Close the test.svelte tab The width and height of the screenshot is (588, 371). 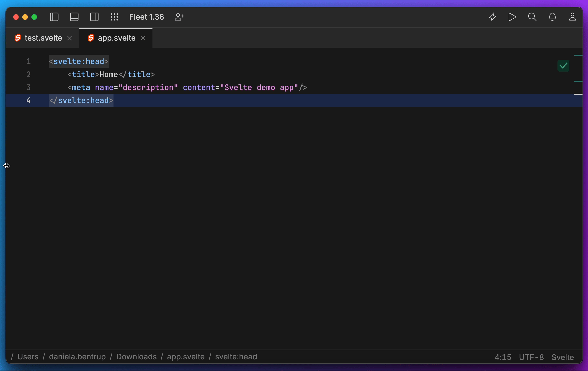[70, 38]
